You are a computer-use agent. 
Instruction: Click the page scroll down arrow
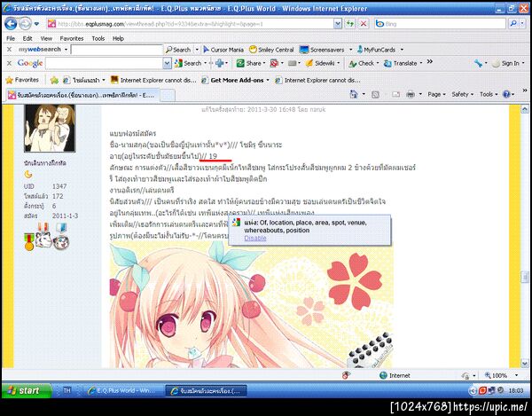pos(524,363)
